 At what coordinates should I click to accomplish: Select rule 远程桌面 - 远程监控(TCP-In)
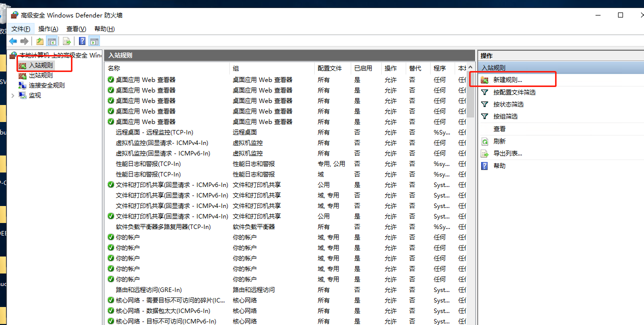click(154, 132)
